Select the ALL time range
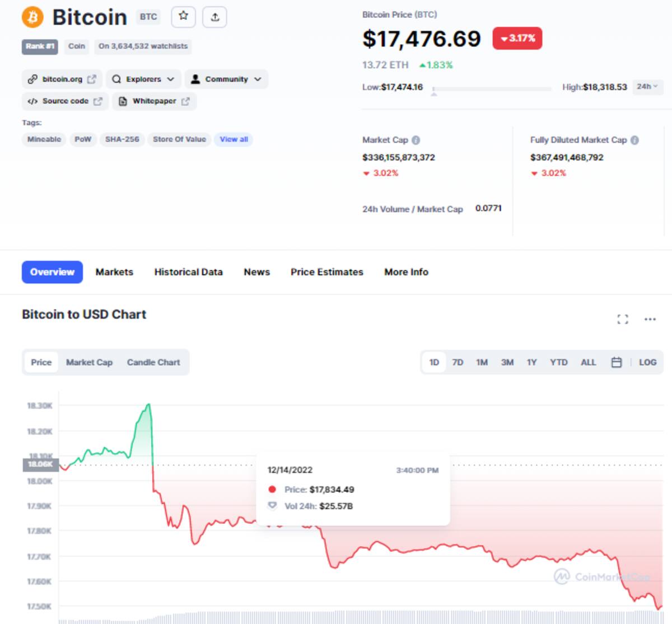The image size is (672, 624). pos(588,363)
